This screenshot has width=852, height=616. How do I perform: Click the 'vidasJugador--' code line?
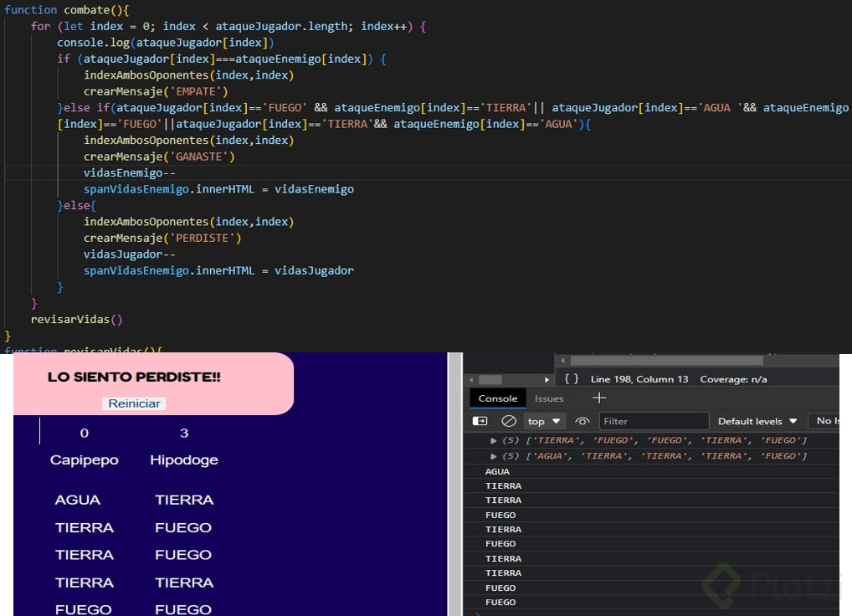(x=130, y=254)
